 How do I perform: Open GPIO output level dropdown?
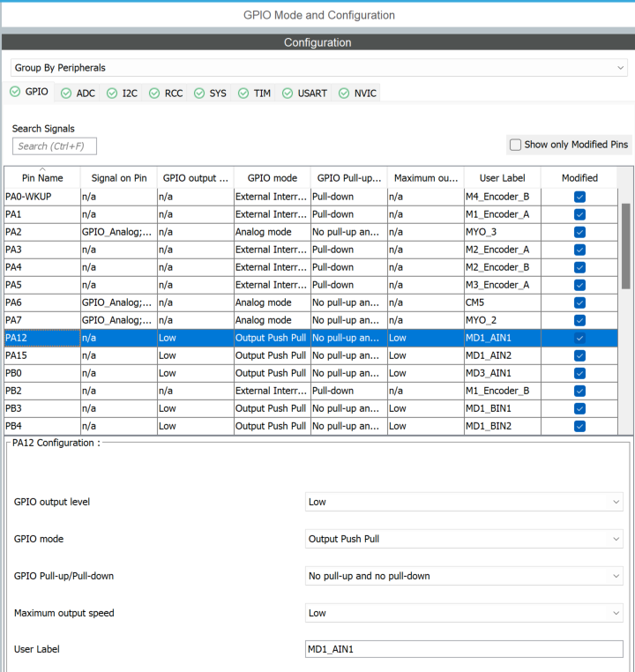[x=464, y=502]
